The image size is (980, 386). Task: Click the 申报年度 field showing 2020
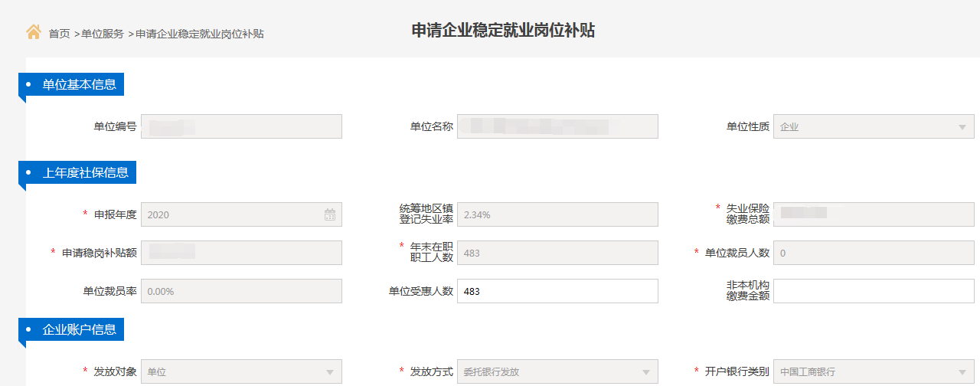pos(230,214)
